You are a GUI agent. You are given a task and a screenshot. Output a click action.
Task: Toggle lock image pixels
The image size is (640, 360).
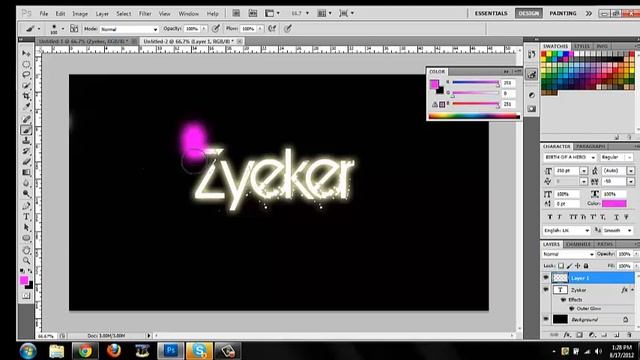pos(569,266)
